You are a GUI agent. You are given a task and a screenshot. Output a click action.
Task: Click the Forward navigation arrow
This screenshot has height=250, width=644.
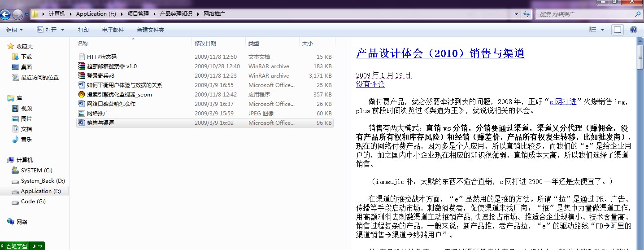click(17, 14)
